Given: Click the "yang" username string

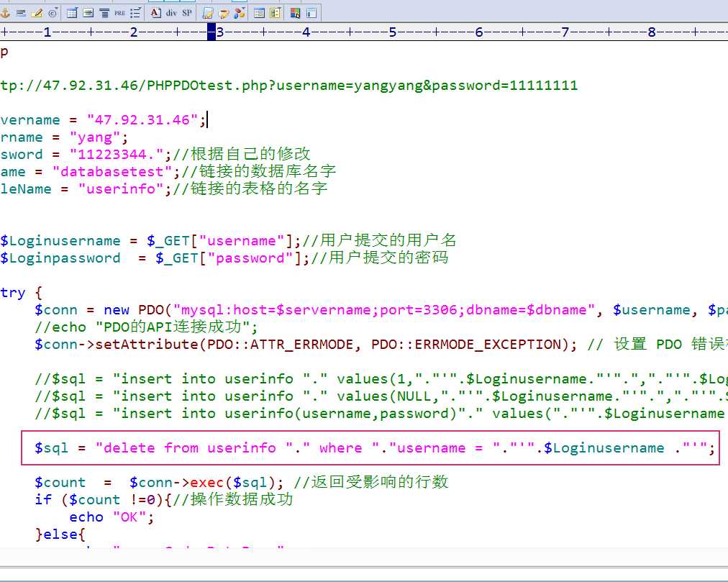Looking at the screenshot, I should [95, 137].
